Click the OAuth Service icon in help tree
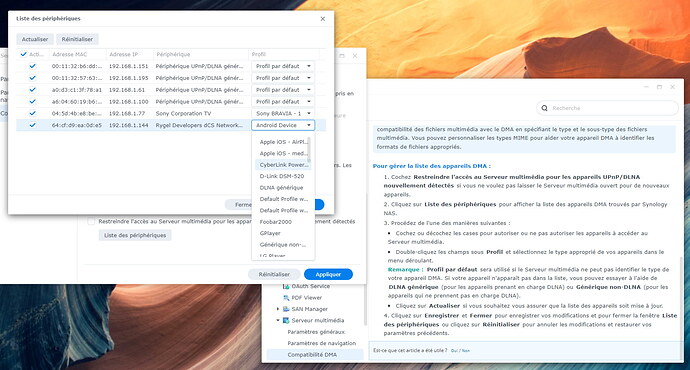This screenshot has height=370, width=690. [x=286, y=286]
